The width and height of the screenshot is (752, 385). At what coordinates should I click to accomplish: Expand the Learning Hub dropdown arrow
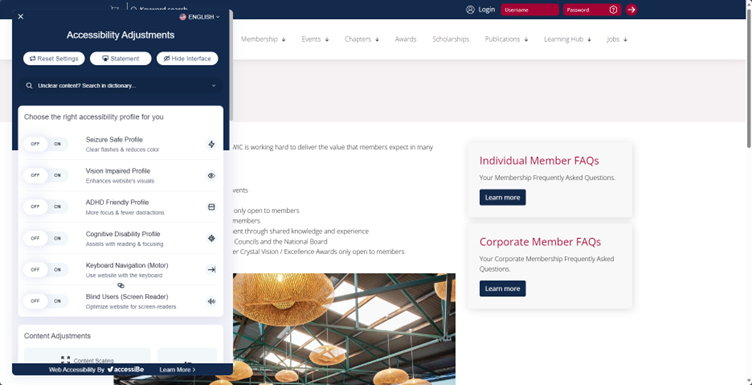tap(589, 40)
